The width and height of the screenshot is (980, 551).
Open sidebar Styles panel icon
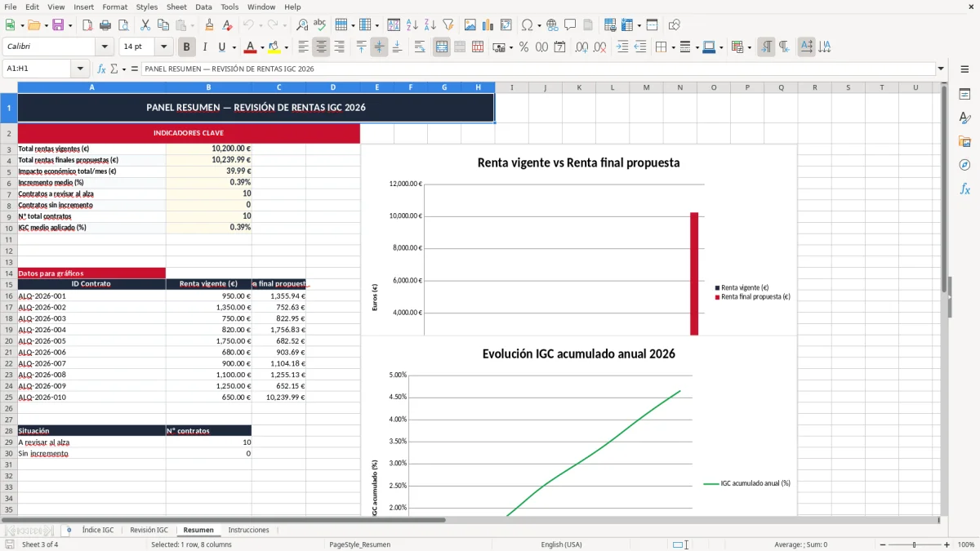tap(964, 118)
